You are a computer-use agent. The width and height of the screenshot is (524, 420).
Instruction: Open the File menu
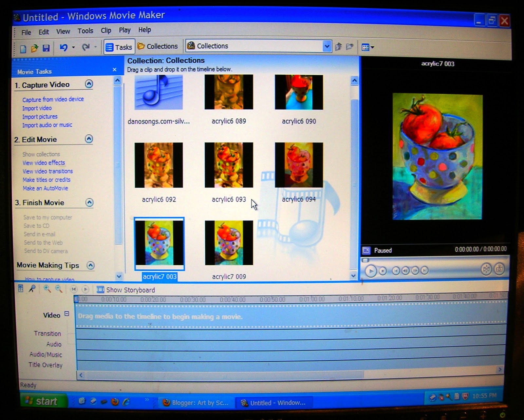click(x=26, y=32)
